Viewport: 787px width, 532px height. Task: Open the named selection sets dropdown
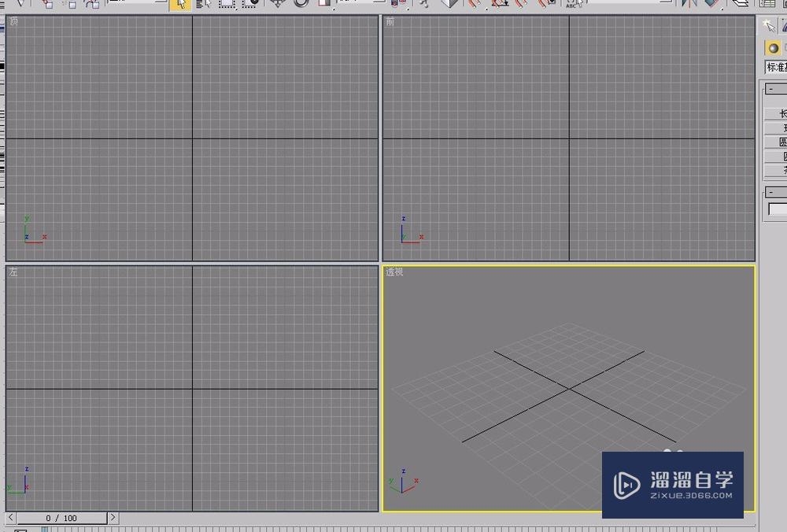tap(630, 2)
